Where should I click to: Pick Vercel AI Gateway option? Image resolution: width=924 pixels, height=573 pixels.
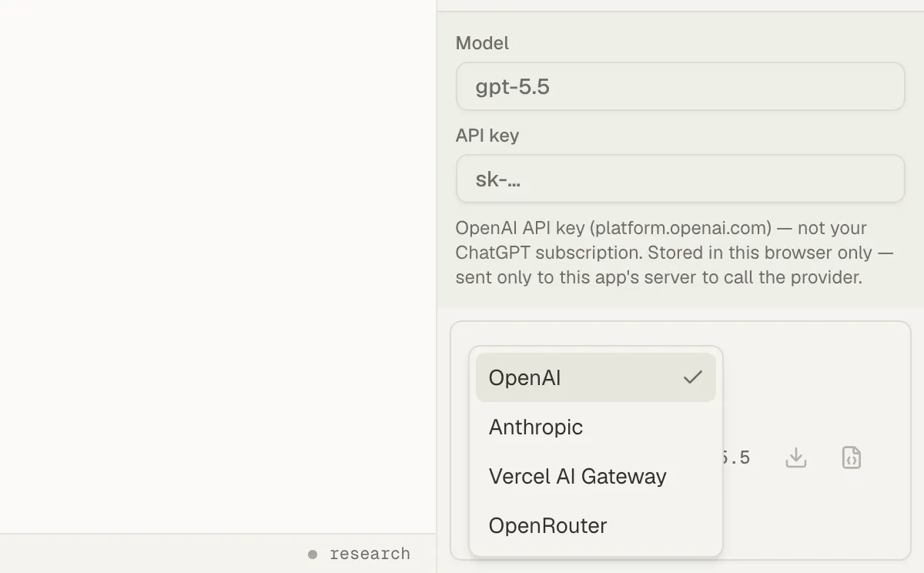pos(595,476)
